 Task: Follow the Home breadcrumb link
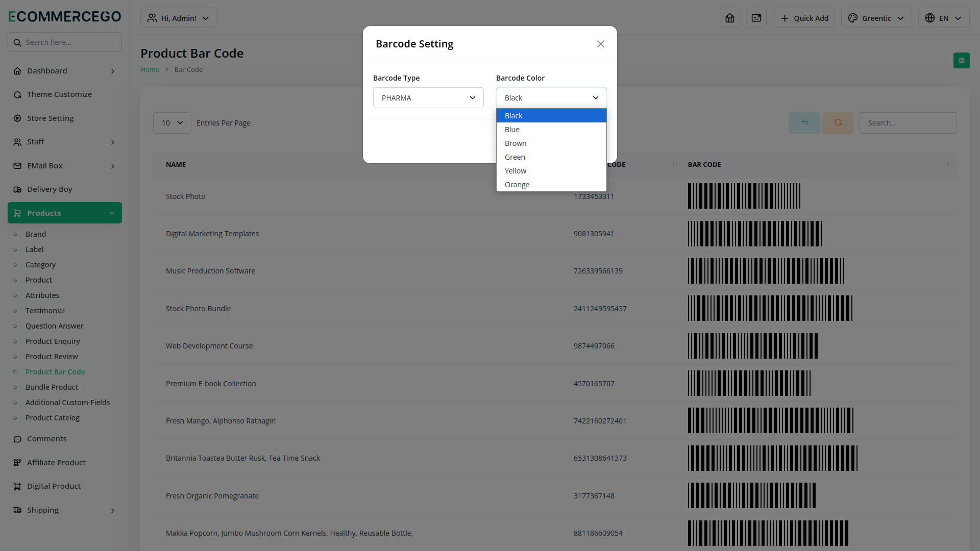click(x=150, y=70)
